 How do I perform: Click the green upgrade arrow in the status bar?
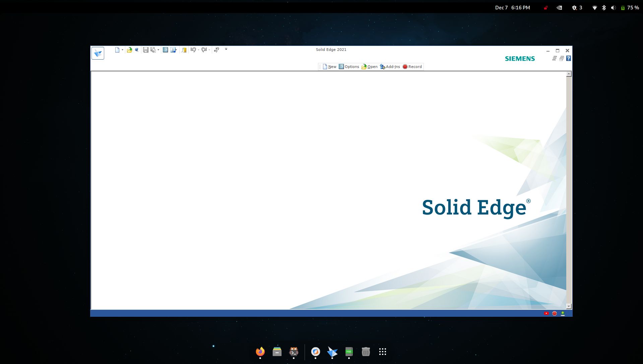(563, 313)
